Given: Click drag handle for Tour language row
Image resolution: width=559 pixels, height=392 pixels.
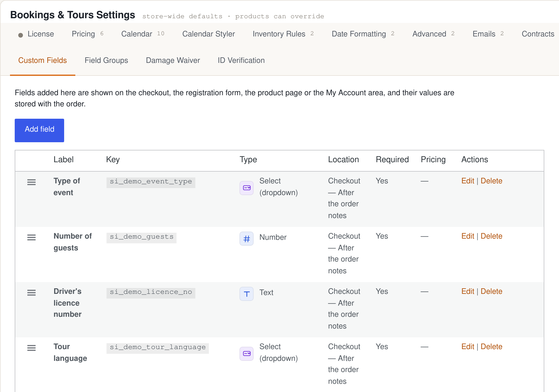Looking at the screenshot, I should pyautogui.click(x=31, y=348).
